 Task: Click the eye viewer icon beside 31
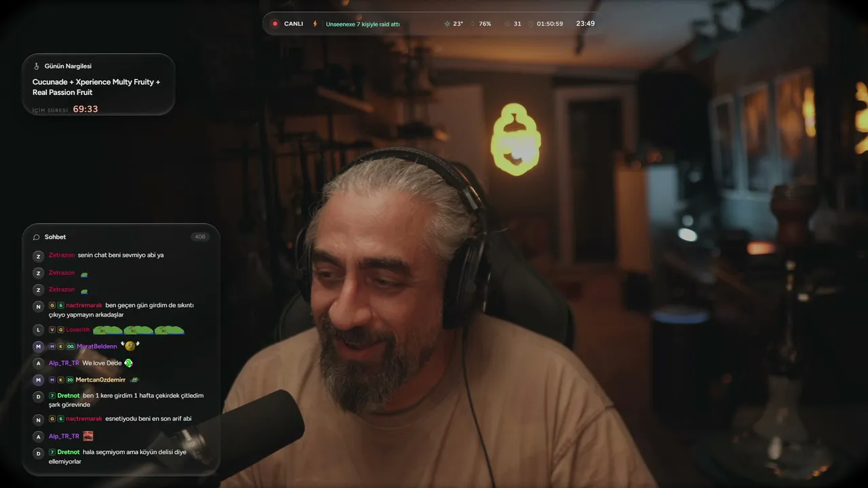click(507, 24)
